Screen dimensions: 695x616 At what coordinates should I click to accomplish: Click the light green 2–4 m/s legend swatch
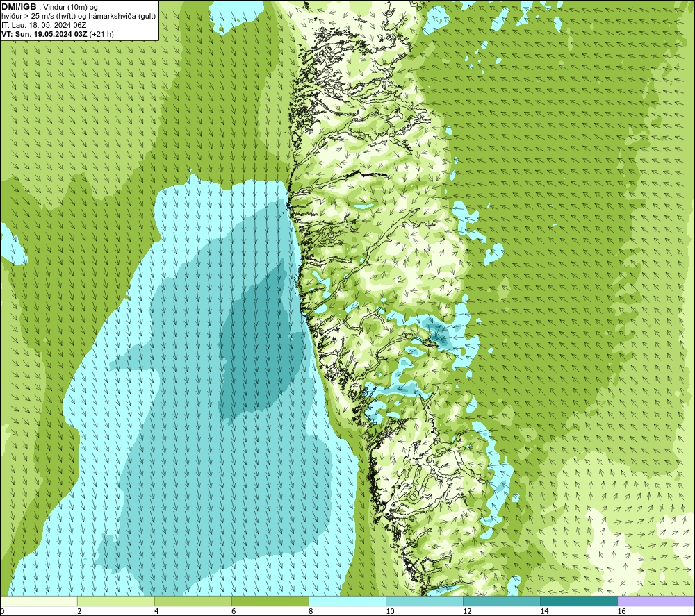click(x=115, y=601)
